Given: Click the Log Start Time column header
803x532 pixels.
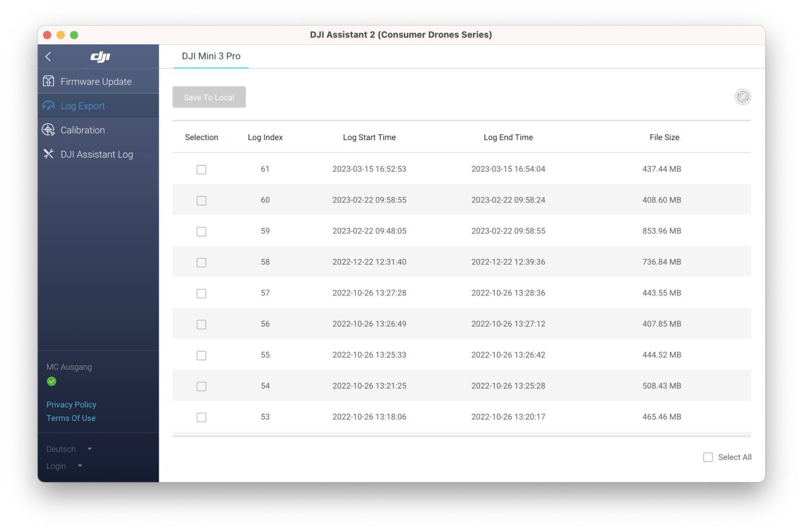Looking at the screenshot, I should [x=369, y=137].
